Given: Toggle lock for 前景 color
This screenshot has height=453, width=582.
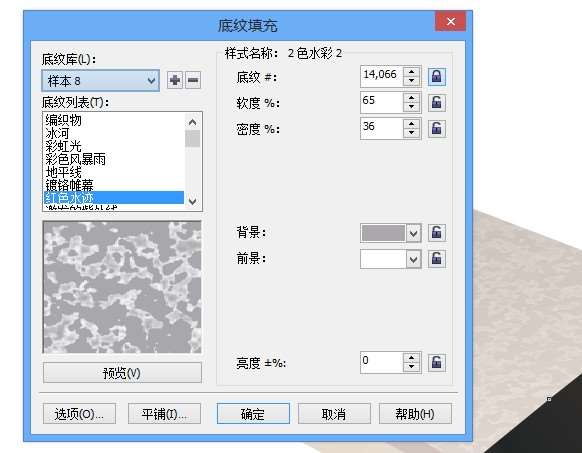Looking at the screenshot, I should (x=436, y=259).
